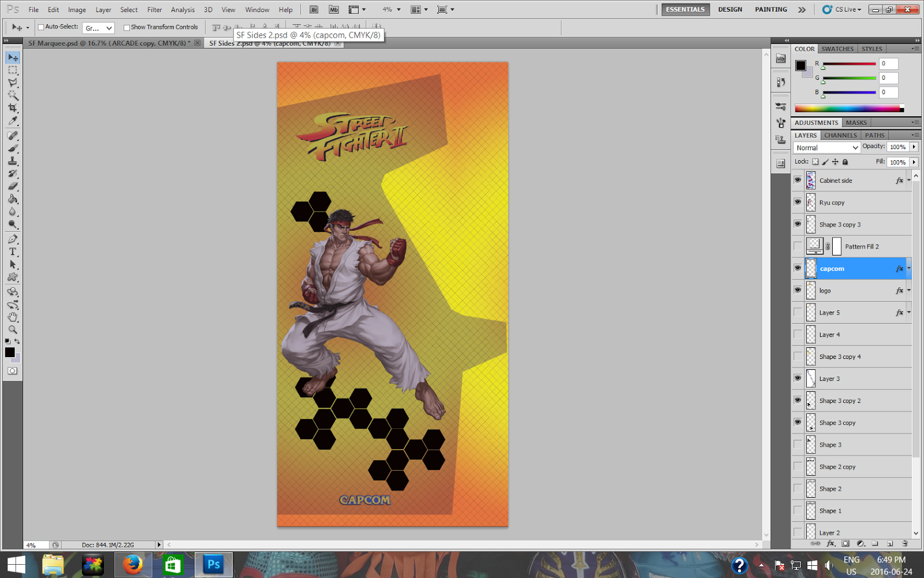Open the Opacity dropdown in Layers panel
924x578 pixels.
tap(914, 146)
